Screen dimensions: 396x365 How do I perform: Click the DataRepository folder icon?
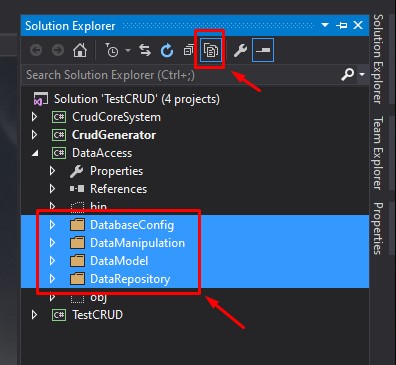(x=77, y=279)
